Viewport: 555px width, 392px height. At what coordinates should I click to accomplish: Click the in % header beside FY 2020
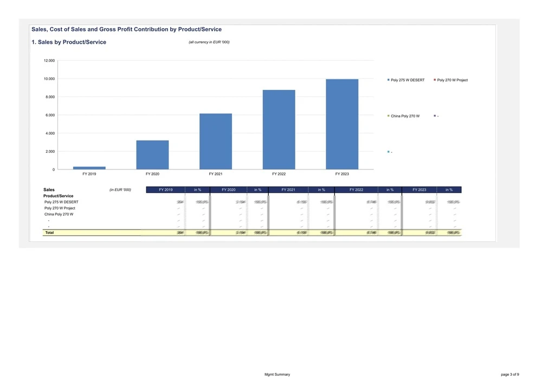coord(257,190)
